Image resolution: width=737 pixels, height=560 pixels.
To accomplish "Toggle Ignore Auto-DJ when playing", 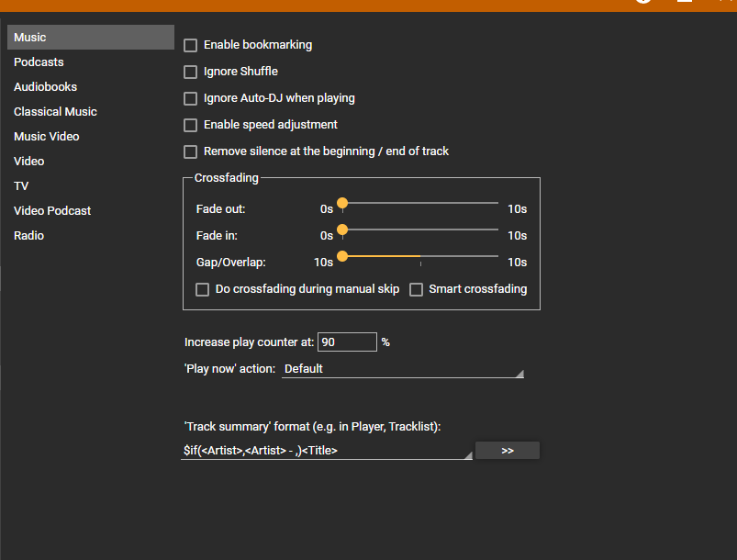I will tap(190, 98).
